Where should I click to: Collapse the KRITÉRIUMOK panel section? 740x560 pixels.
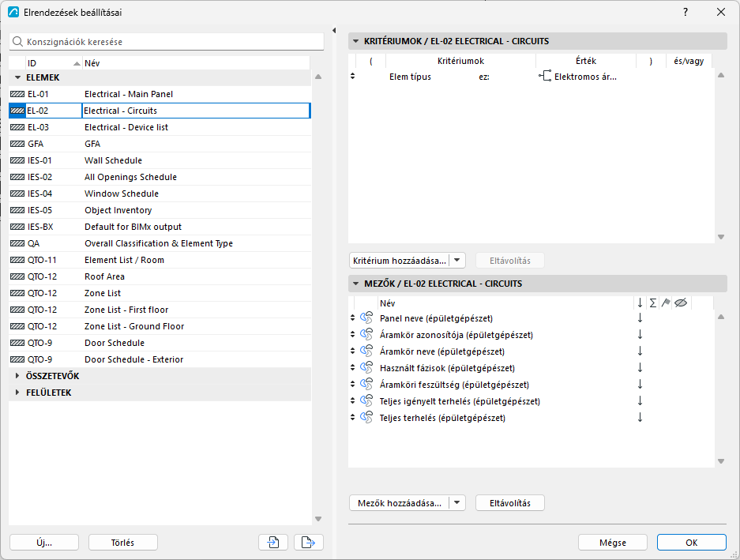[356, 41]
